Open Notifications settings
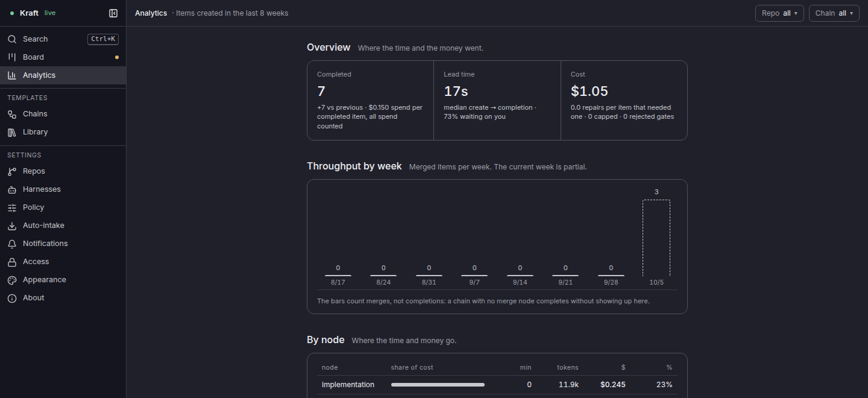The width and height of the screenshot is (868, 398). 63,244
